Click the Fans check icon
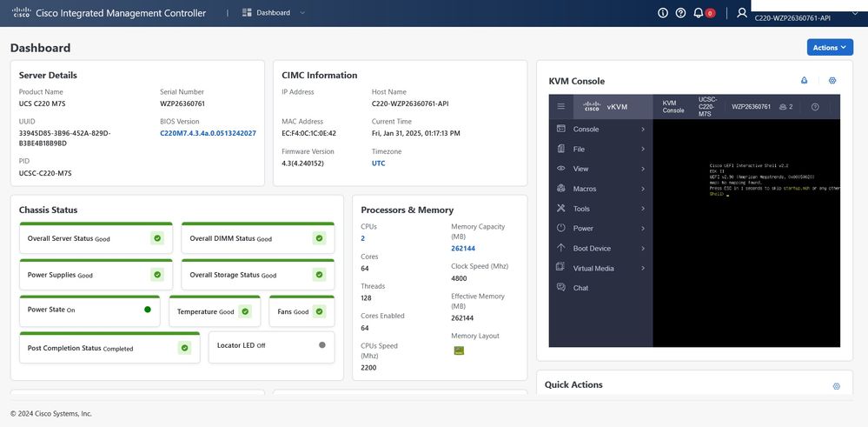The height and width of the screenshot is (427, 868). (319, 311)
